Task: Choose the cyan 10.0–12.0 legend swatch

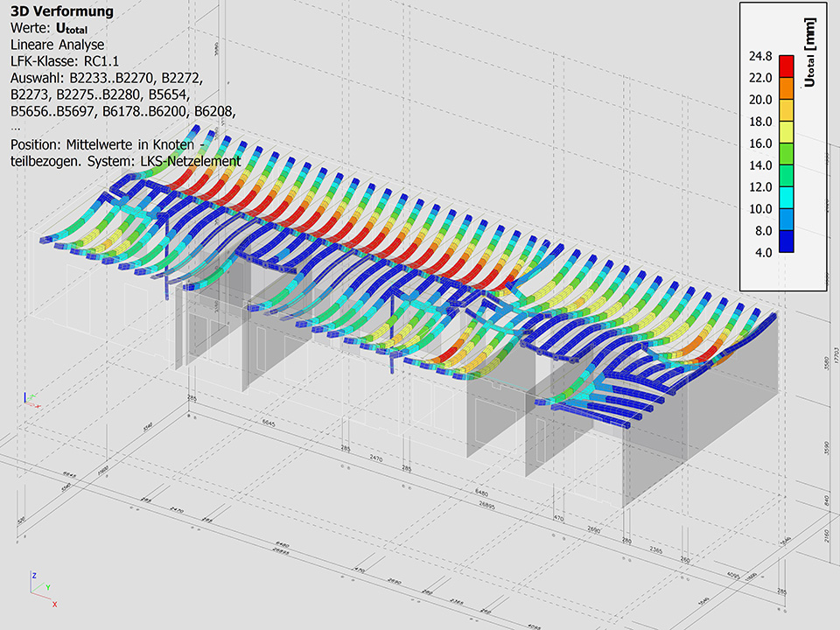Action: coord(787,198)
